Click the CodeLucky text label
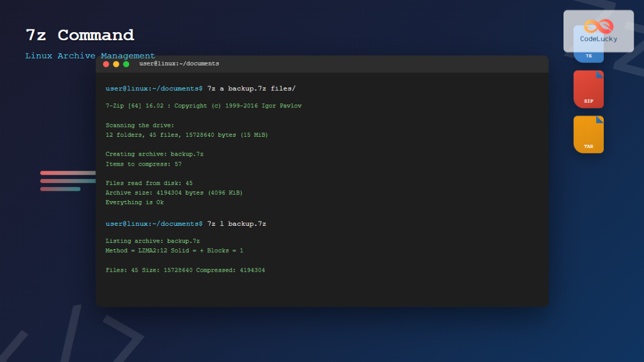The image size is (644, 362). pos(597,39)
